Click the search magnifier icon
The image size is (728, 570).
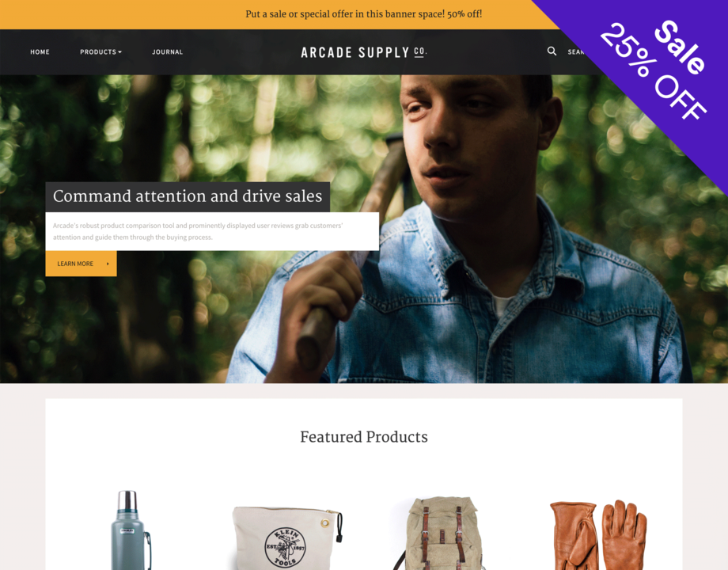[552, 51]
